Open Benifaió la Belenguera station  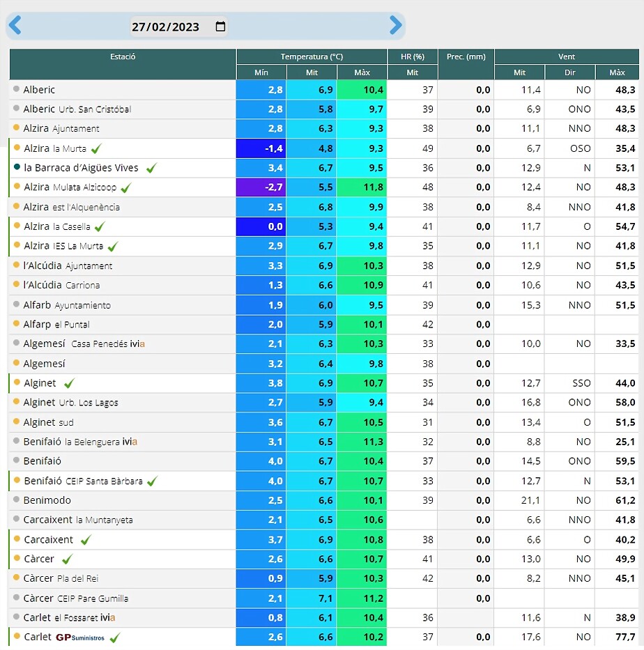click(80, 442)
